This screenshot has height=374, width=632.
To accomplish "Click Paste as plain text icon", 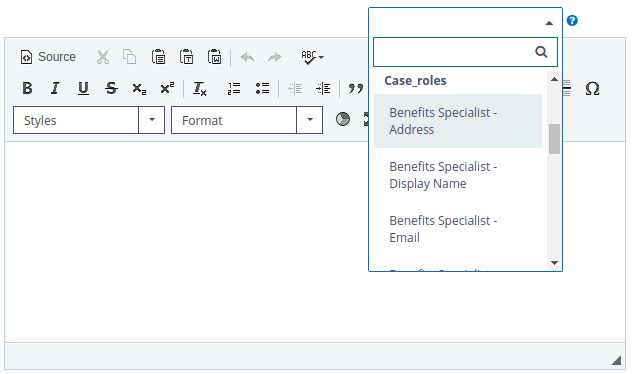I will click(187, 57).
